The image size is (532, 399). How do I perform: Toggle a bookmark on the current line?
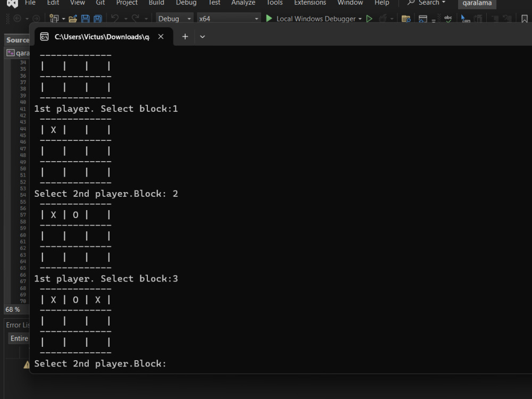pos(526,18)
